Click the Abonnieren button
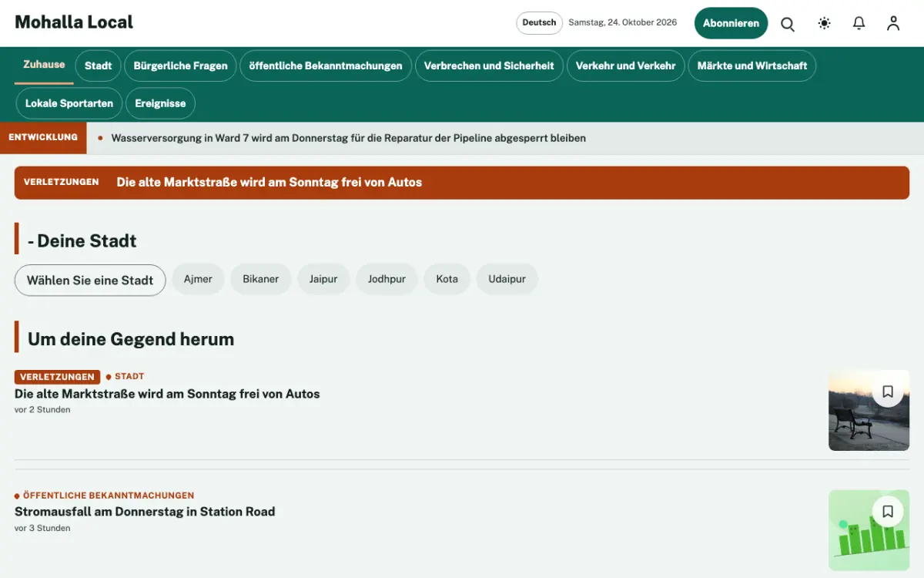Screen dimensions: 924x578 [x=731, y=23]
